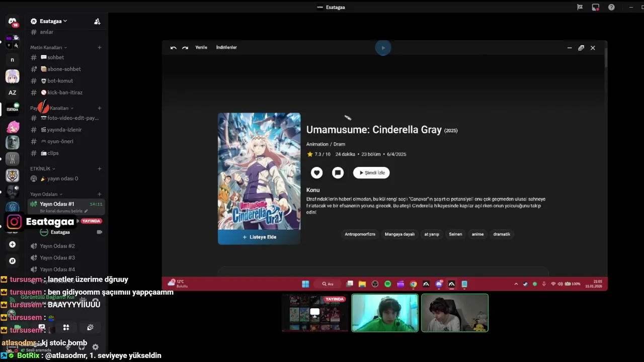Screen dimensions: 644x362
Task: Collapse the Metin Kanalları category
Action: point(48,48)
